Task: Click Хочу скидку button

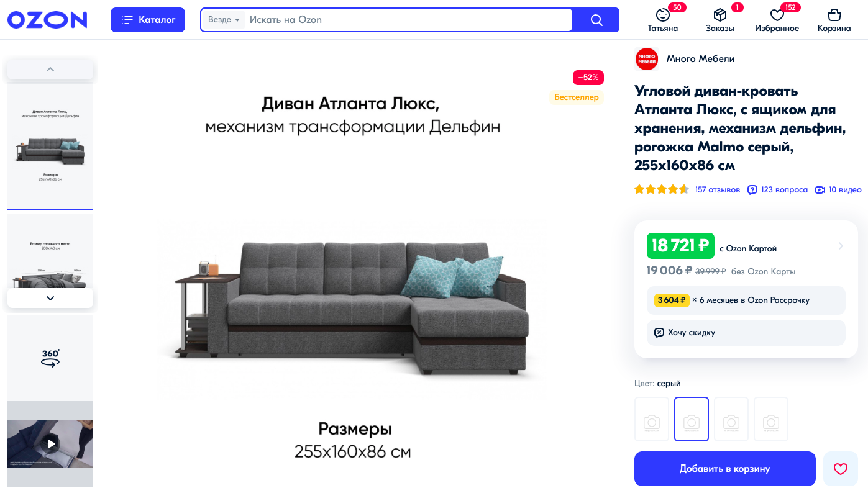Action: pos(746,333)
